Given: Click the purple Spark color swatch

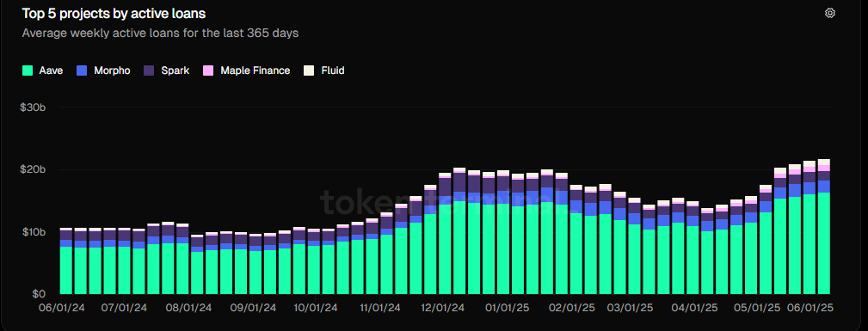Looking at the screenshot, I should (x=149, y=70).
